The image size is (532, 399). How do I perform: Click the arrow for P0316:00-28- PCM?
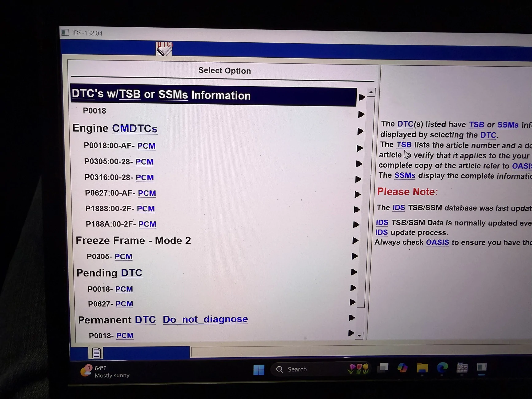coord(358,179)
